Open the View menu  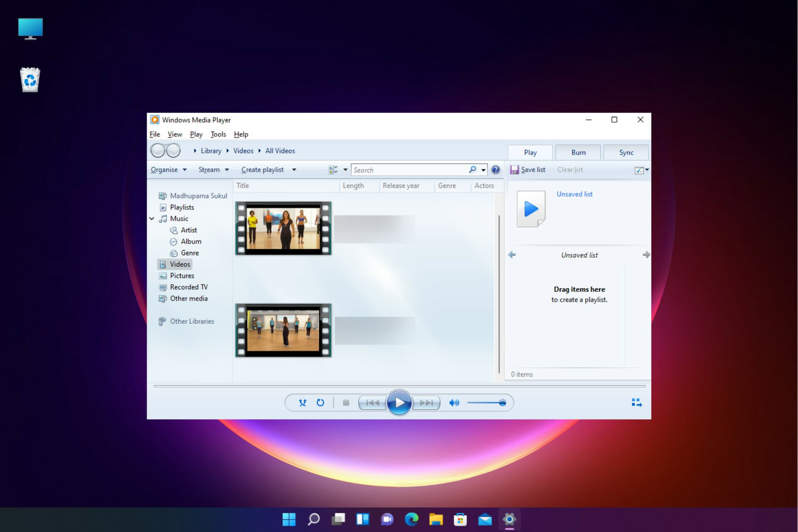[175, 134]
